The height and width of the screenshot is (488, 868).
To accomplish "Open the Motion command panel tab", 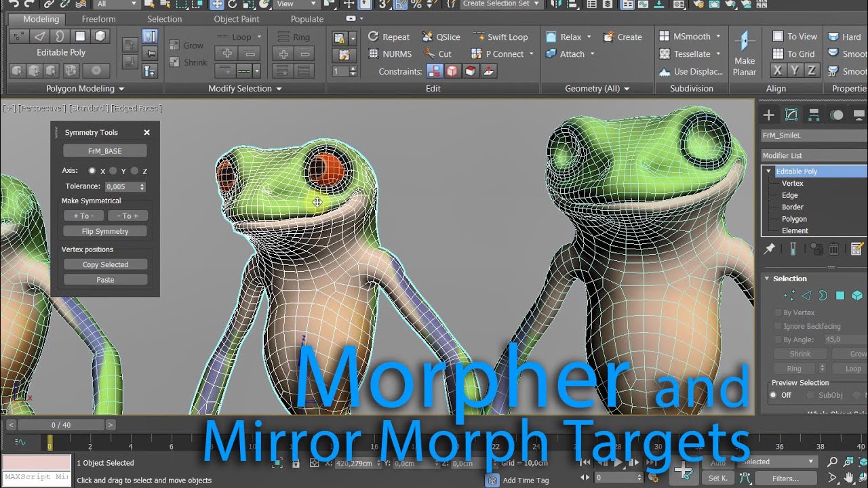I will [x=837, y=115].
